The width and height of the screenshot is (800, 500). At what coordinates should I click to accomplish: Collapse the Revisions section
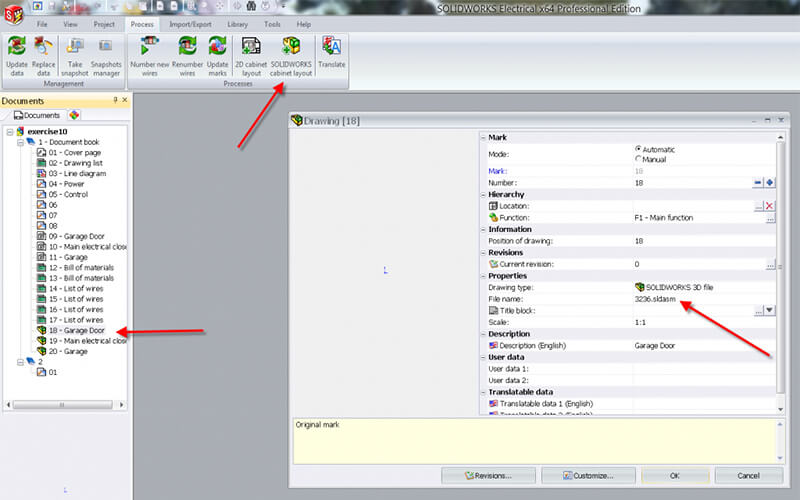click(483, 253)
